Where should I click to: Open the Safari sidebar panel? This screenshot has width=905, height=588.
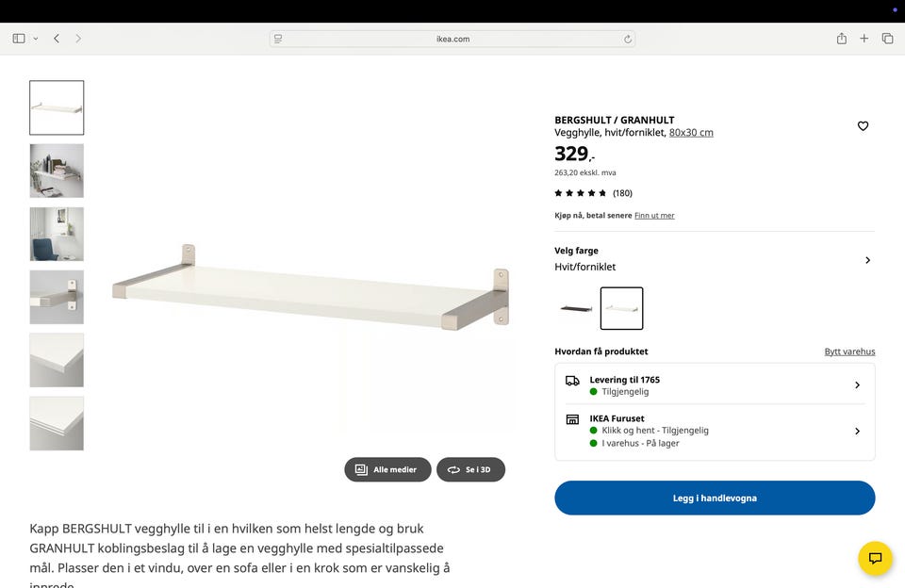(x=19, y=39)
